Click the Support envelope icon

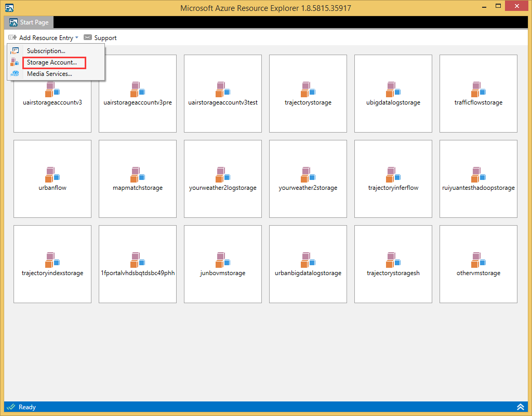click(x=88, y=37)
